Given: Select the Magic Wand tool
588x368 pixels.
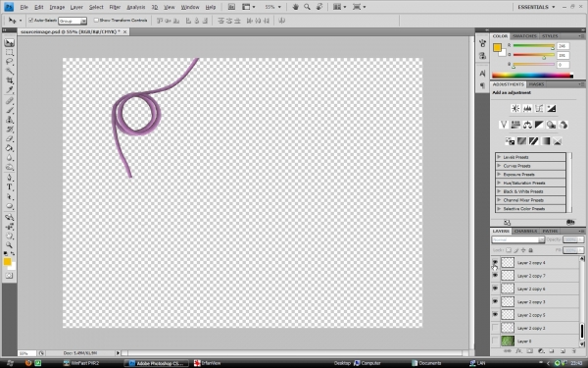Looking at the screenshot, I should [x=10, y=72].
